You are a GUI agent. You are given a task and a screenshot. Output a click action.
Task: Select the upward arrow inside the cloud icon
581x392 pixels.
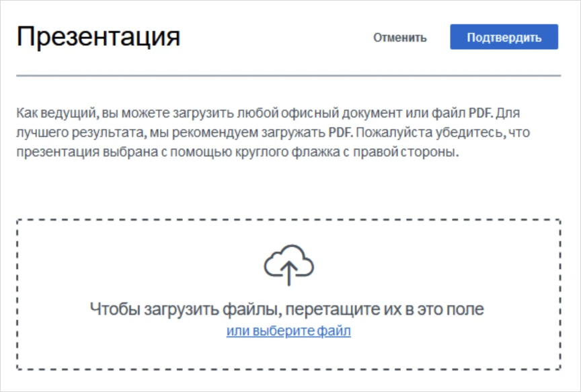click(290, 270)
